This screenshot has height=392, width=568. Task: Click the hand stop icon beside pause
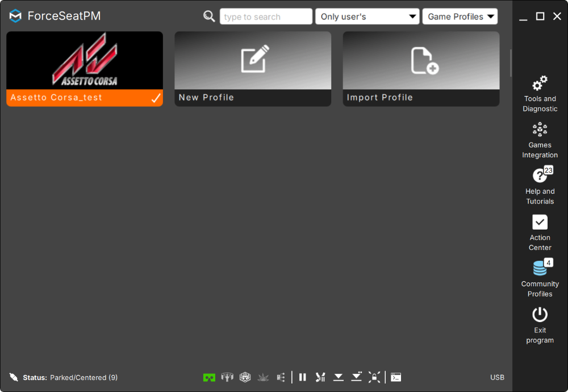[320, 377]
